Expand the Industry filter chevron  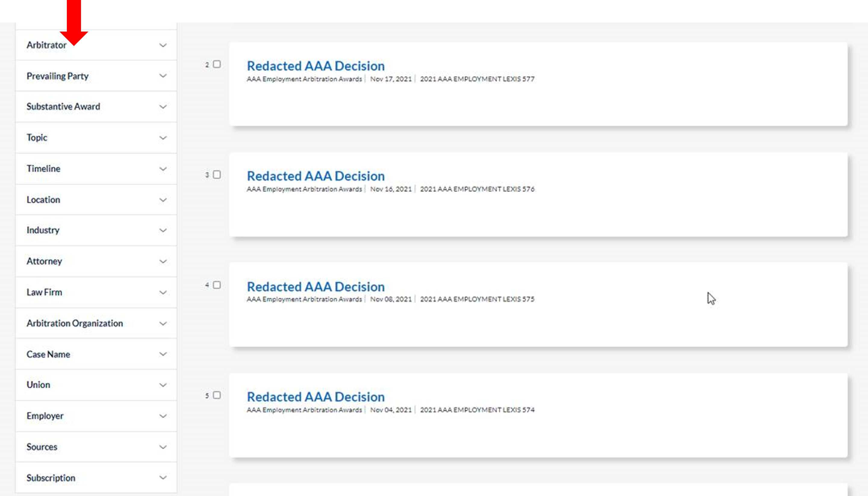(163, 230)
